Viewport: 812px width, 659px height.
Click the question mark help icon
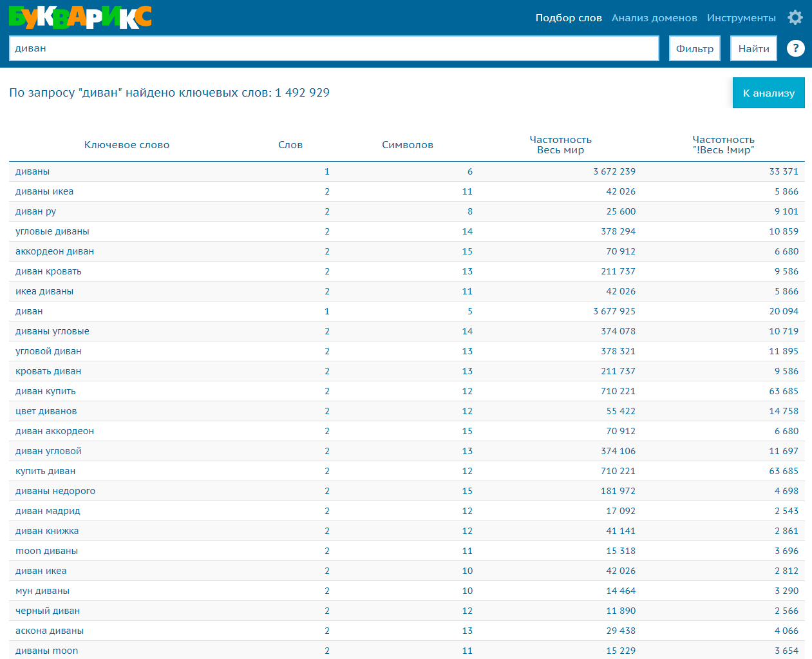point(795,48)
